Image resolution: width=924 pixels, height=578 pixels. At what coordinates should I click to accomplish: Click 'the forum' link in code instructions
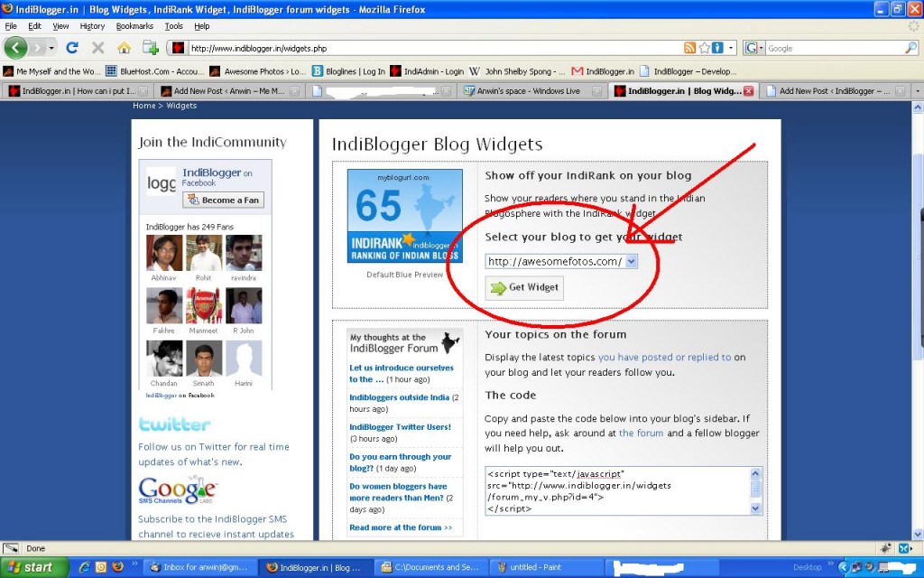click(642, 433)
